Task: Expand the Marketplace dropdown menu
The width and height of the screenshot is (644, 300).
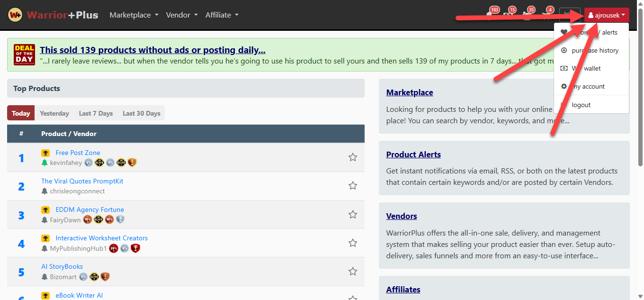Action: click(134, 15)
